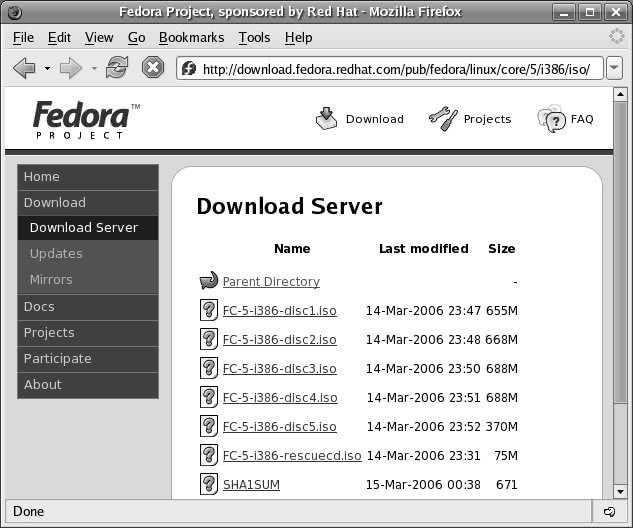Click the Size column header
Image resolution: width=633 pixels, height=528 pixels.
tap(501, 249)
